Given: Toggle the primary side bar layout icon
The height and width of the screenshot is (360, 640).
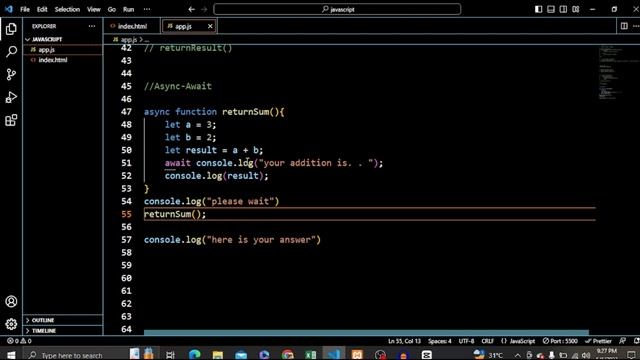Looking at the screenshot, I should pos(538,9).
